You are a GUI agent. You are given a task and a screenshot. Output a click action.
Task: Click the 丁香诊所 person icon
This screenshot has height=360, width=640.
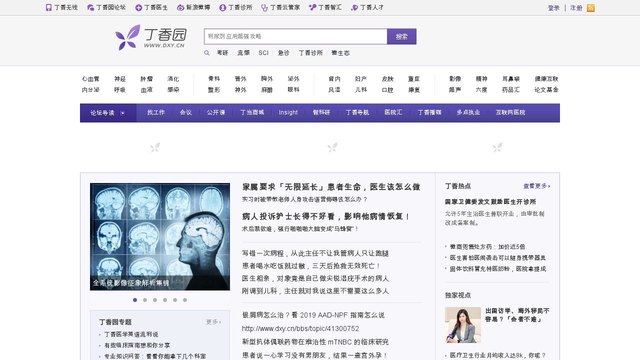[x=222, y=7]
